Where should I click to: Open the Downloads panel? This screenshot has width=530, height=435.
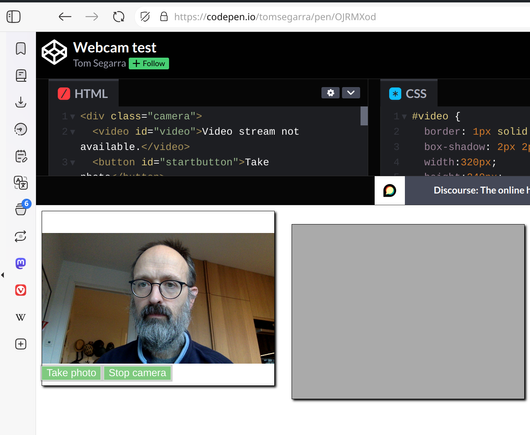pyautogui.click(x=21, y=102)
